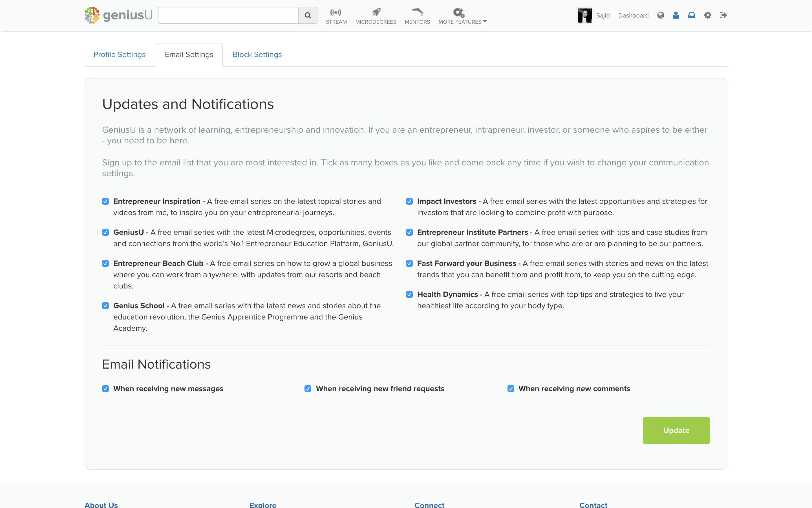
Task: Click the MENTORS menu label
Action: [x=417, y=22]
